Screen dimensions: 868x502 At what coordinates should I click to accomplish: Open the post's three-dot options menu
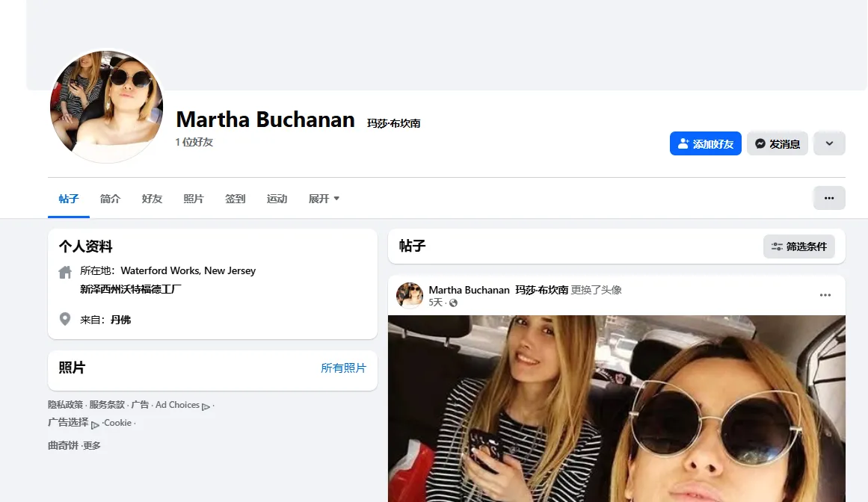click(825, 295)
